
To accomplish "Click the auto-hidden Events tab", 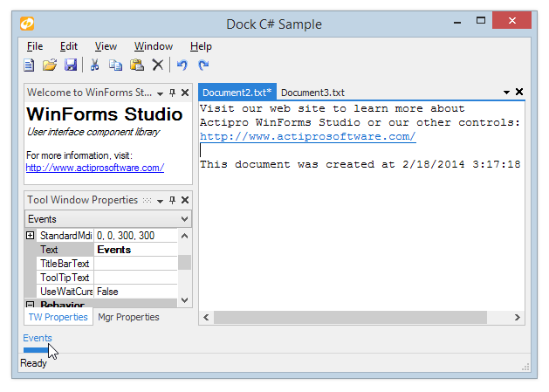I will click(x=38, y=339).
